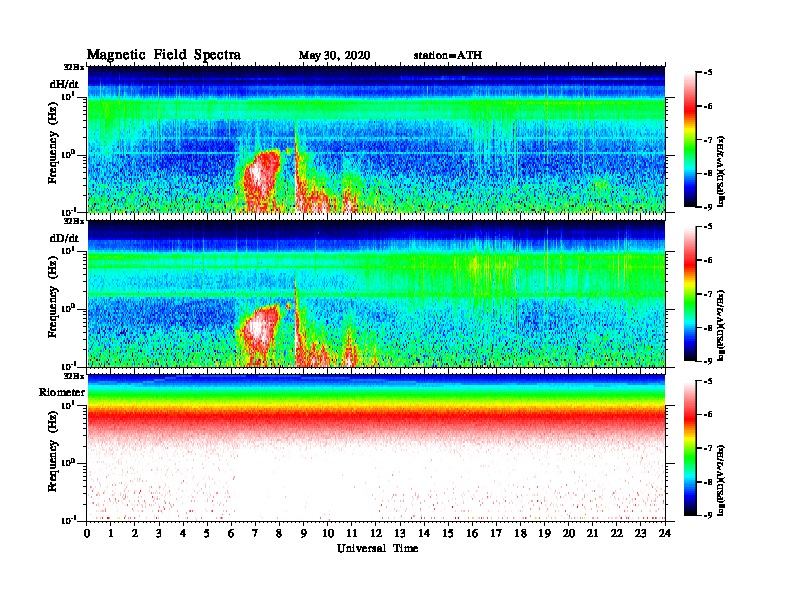
Task: Click the time axis tick label "10"
Action: [328, 533]
